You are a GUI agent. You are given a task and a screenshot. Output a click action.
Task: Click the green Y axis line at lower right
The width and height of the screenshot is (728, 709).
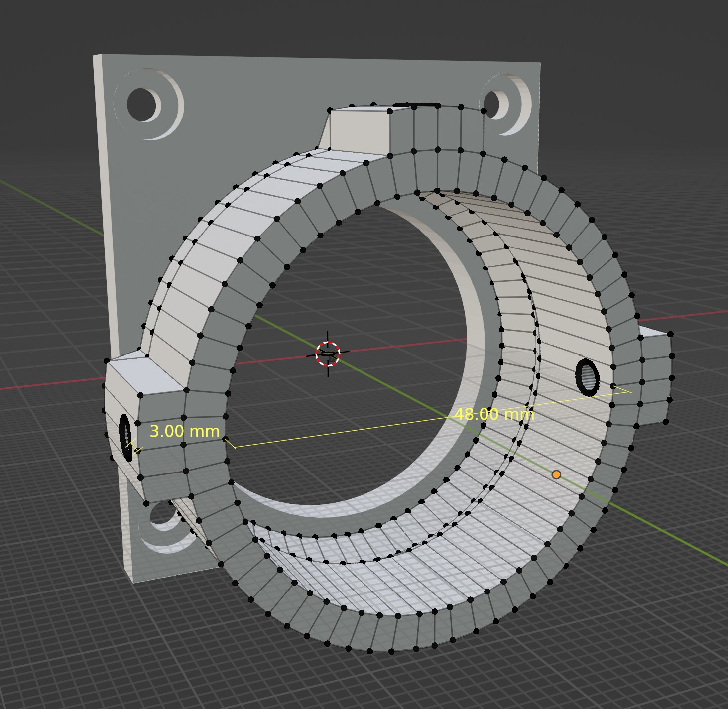click(672, 538)
